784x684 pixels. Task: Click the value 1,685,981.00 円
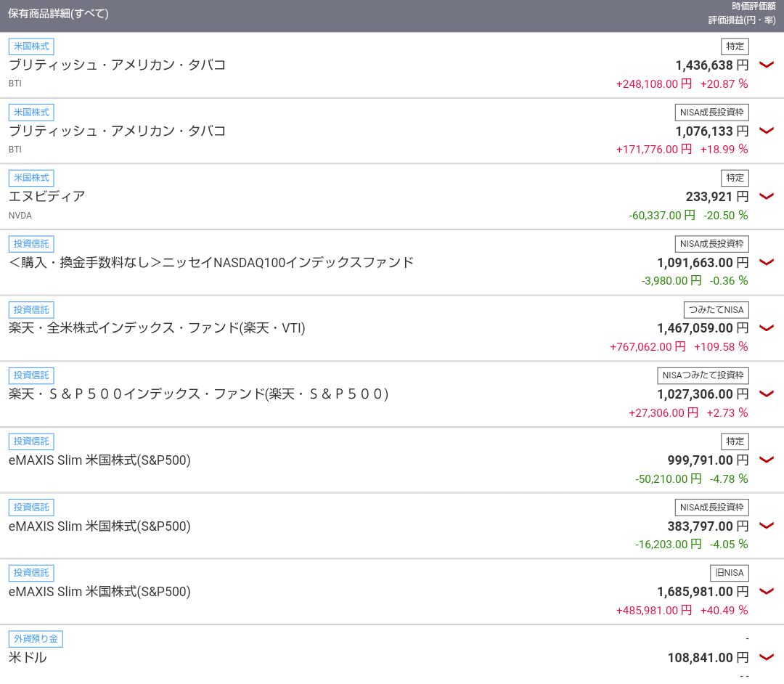[703, 592]
